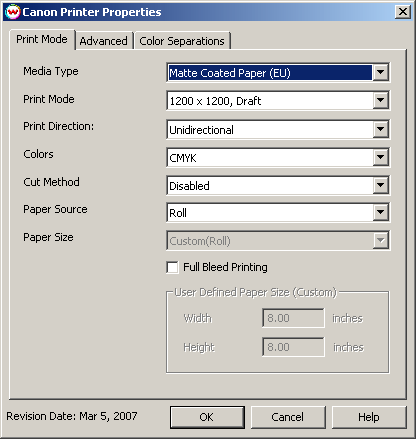
Task: Open the Color Separations tab
Action: [x=182, y=41]
